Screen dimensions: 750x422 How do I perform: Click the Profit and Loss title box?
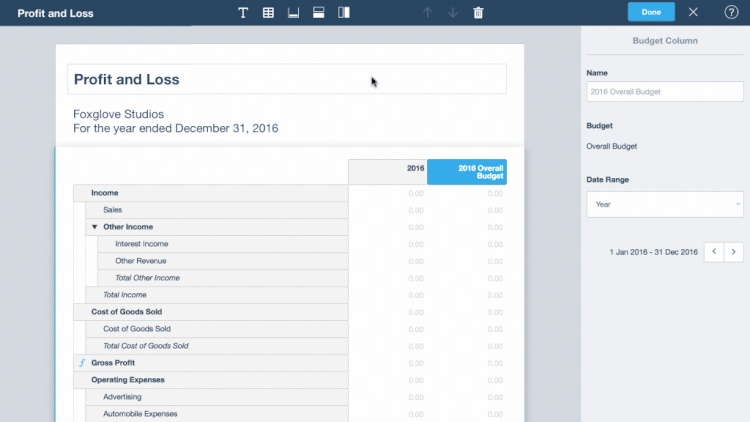(286, 79)
